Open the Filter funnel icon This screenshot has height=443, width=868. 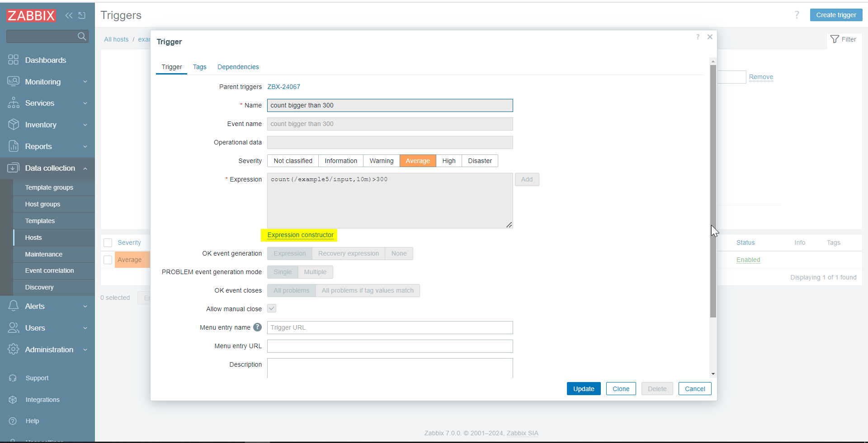pyautogui.click(x=835, y=39)
